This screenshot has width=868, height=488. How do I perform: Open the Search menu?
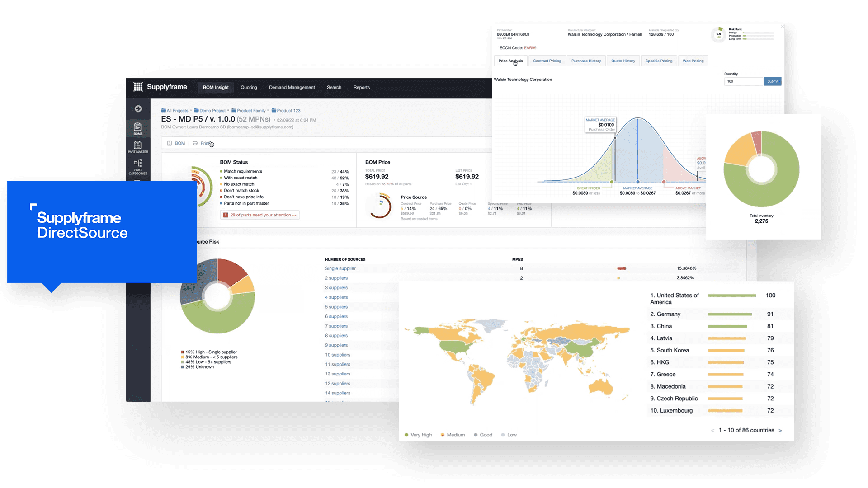point(334,88)
